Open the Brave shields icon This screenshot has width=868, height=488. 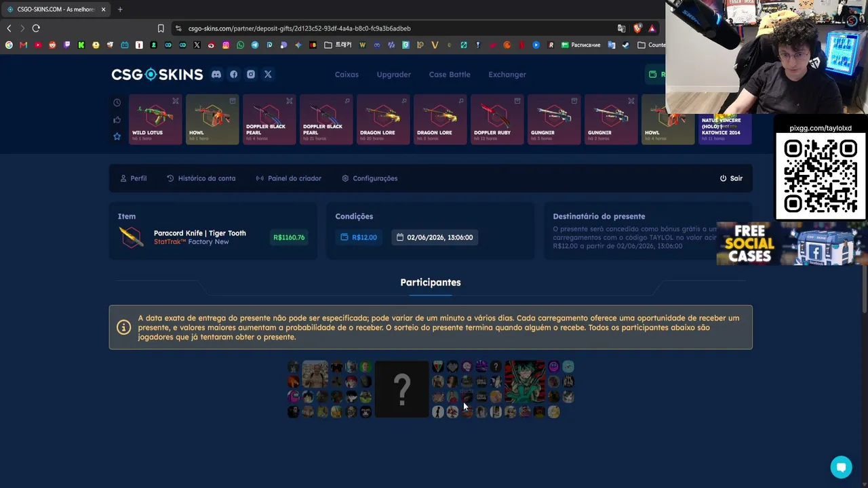click(x=637, y=28)
